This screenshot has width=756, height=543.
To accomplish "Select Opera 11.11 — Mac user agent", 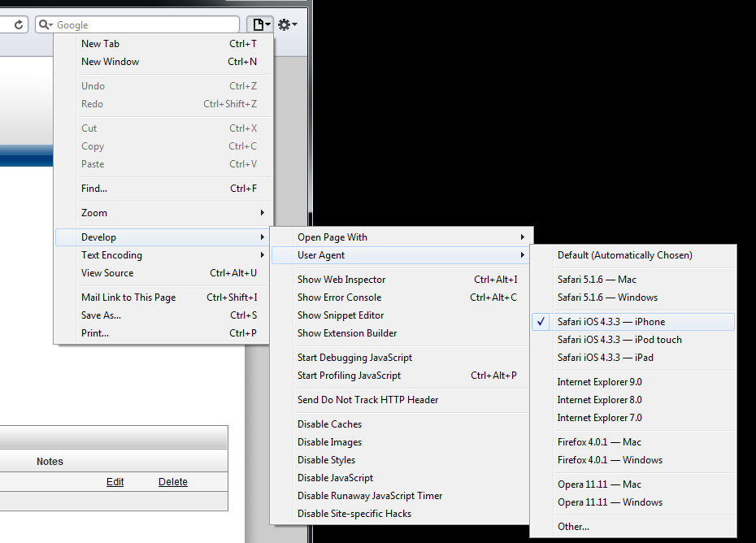I will [633, 484].
